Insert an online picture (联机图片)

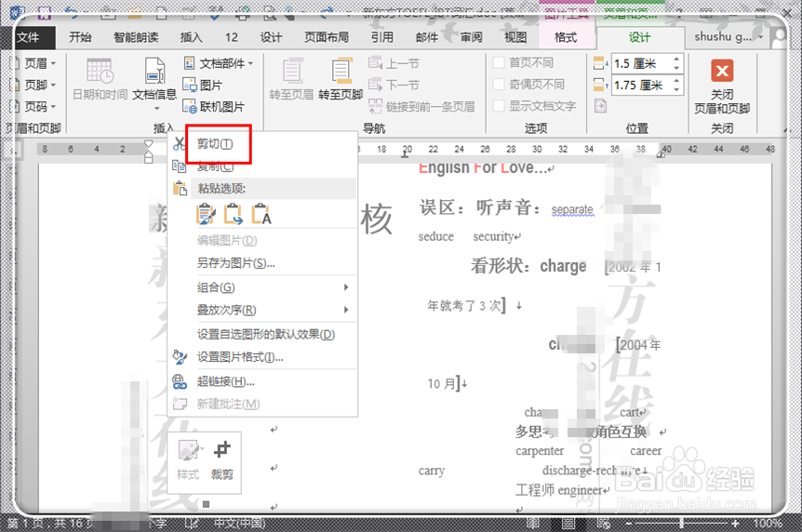coord(189,106)
